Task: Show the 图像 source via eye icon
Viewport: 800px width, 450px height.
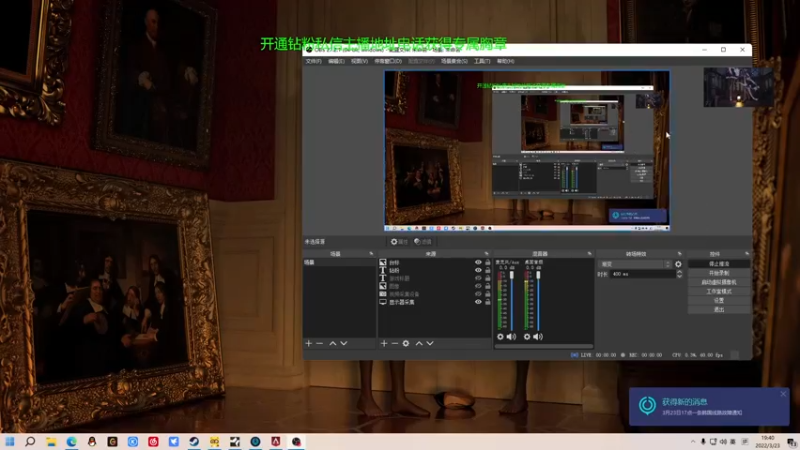Action: click(x=478, y=286)
